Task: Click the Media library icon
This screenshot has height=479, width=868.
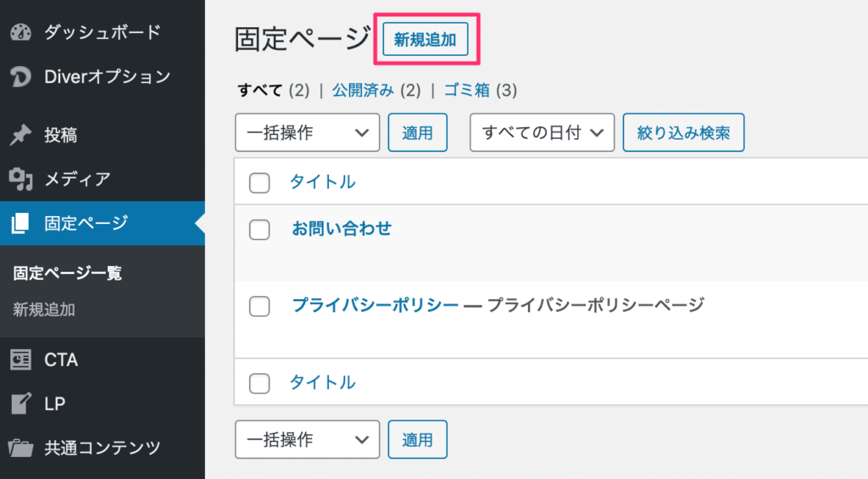Action: tap(20, 179)
